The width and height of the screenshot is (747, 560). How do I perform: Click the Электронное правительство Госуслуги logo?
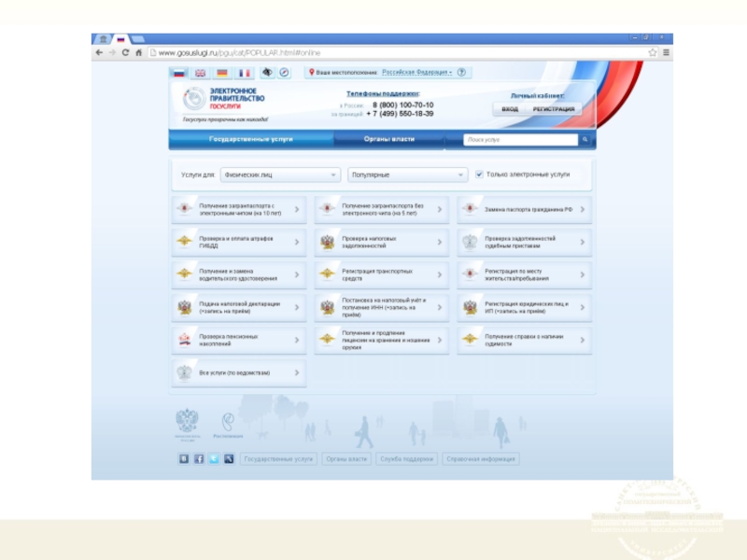click(224, 99)
